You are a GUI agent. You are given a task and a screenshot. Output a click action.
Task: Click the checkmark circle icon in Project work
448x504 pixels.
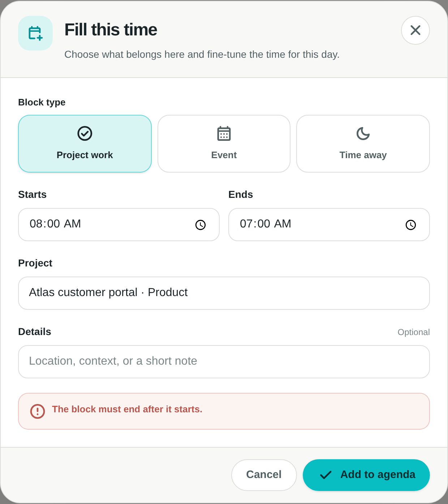(85, 133)
